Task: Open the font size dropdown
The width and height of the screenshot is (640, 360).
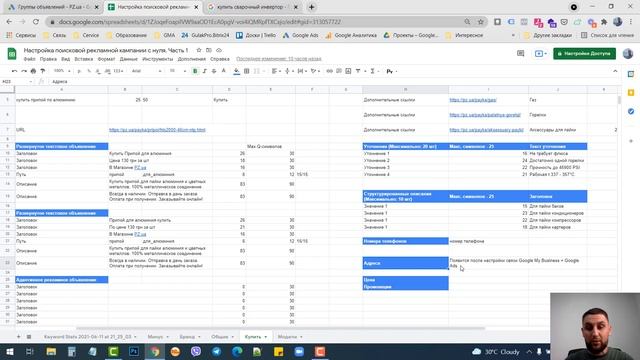Action: tap(178, 71)
